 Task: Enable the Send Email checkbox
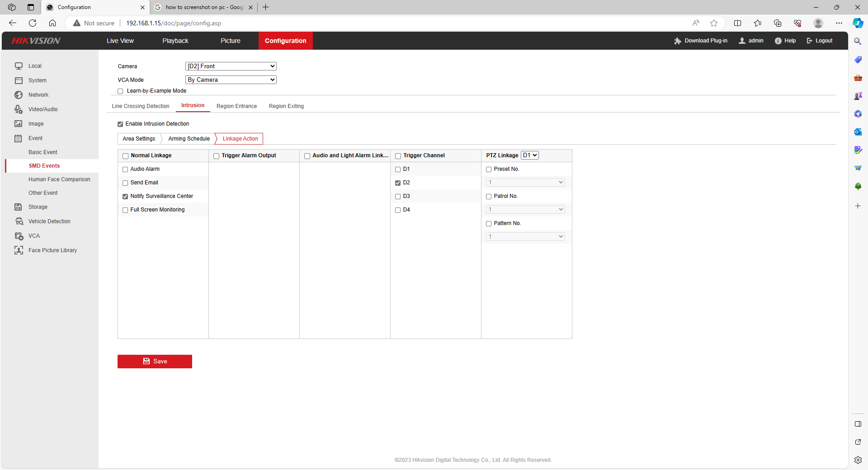[125, 183]
